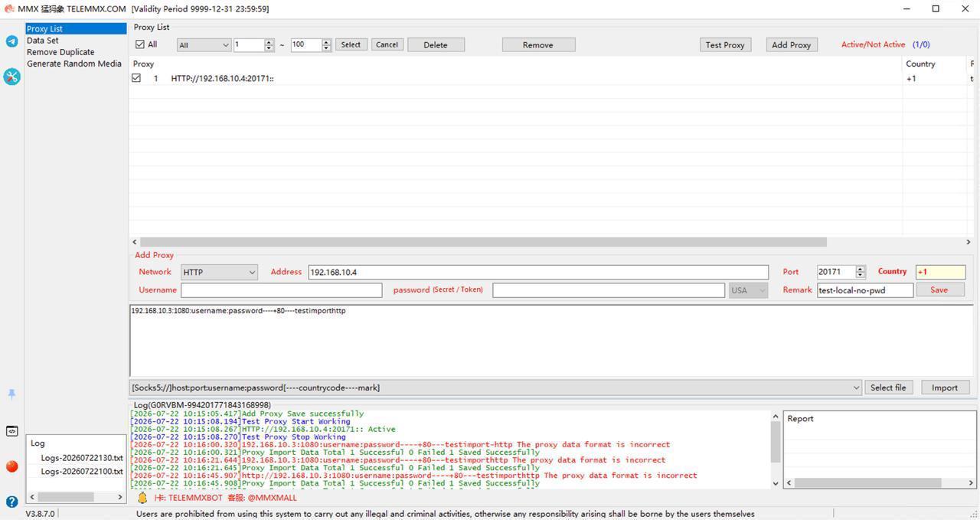Decrease the range end value 100 spinner

point(326,48)
